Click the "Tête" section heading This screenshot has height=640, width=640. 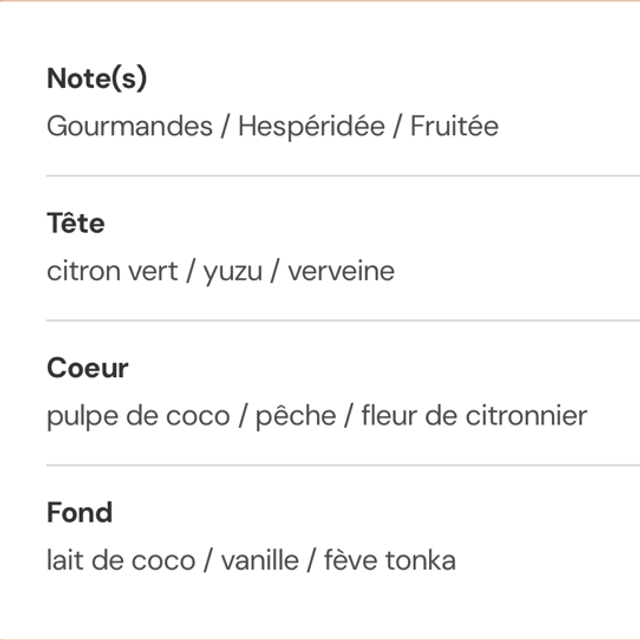(x=76, y=224)
